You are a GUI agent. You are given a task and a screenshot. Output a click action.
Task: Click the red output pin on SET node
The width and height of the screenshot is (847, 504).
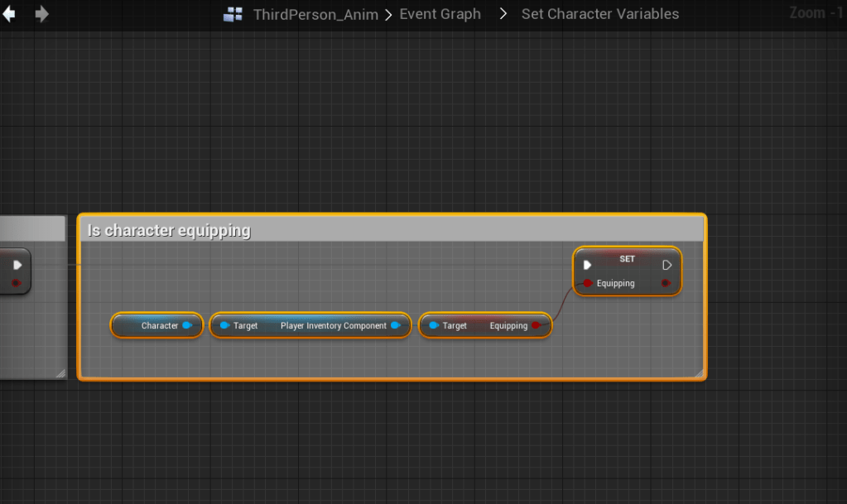click(666, 283)
